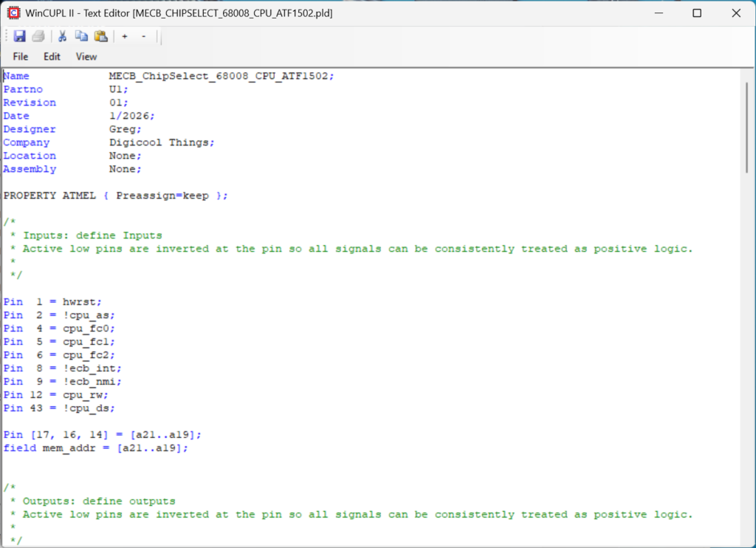The width and height of the screenshot is (756, 548).
Task: Paste using the clipboard icon
Action: pos(100,36)
